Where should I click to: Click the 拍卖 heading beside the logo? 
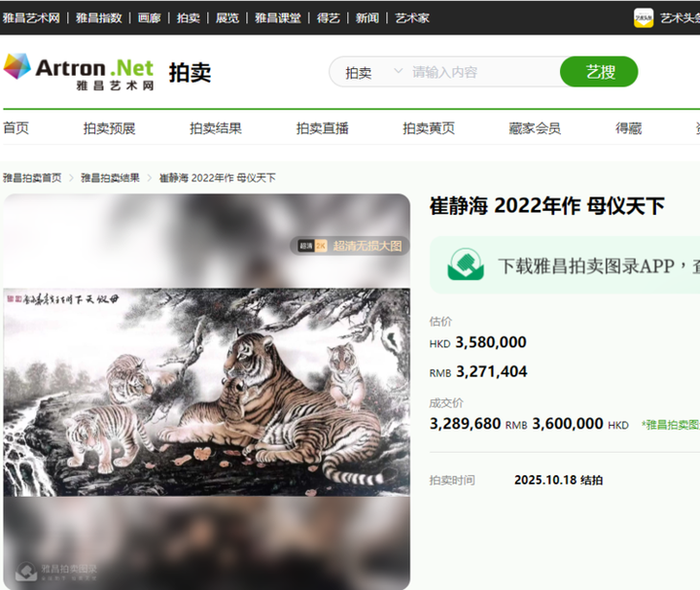(190, 72)
